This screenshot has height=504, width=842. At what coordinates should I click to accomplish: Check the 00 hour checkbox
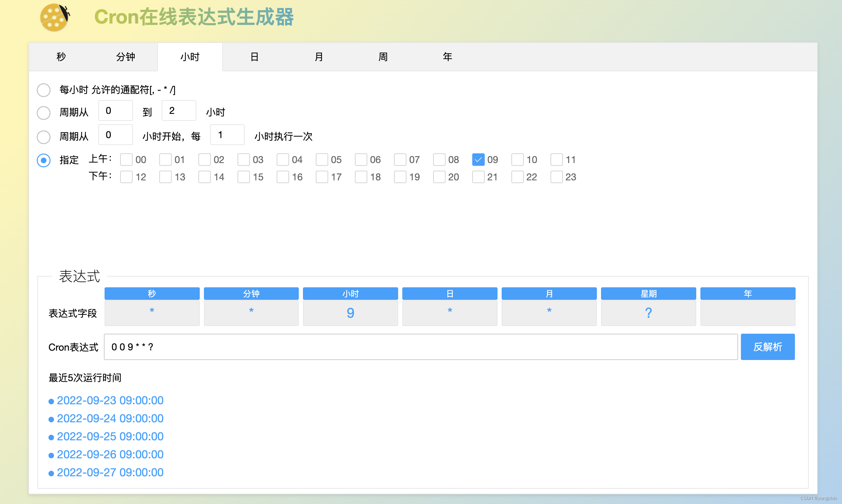click(126, 160)
